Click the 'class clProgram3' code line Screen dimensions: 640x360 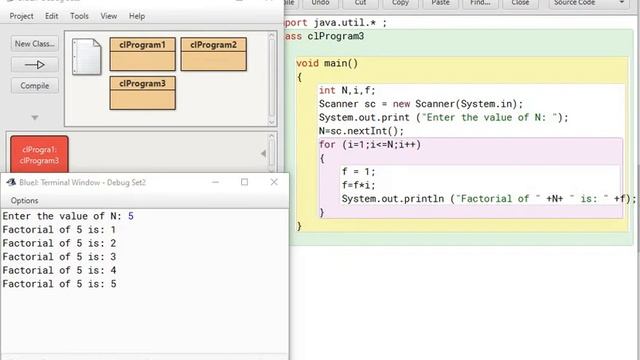(324, 36)
